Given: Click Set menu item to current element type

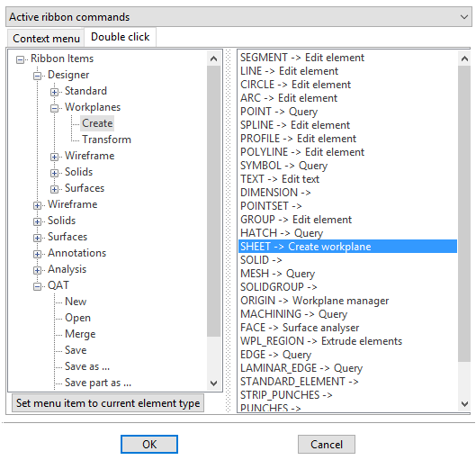Looking at the screenshot, I should (108, 403).
